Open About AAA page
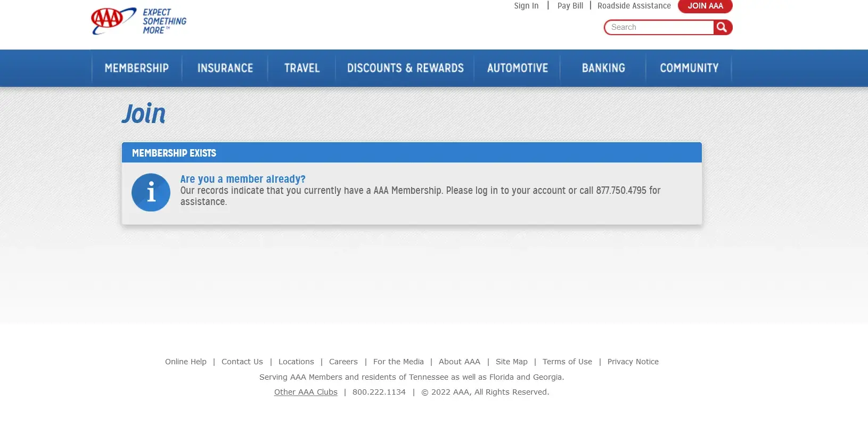The image size is (868, 425). (460, 362)
